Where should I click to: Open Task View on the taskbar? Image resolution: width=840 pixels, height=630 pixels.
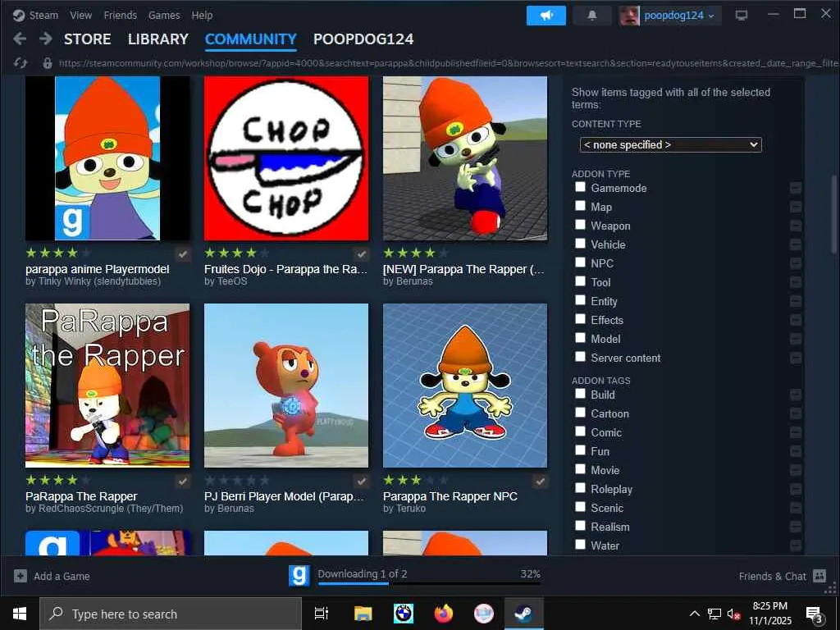coord(322,614)
